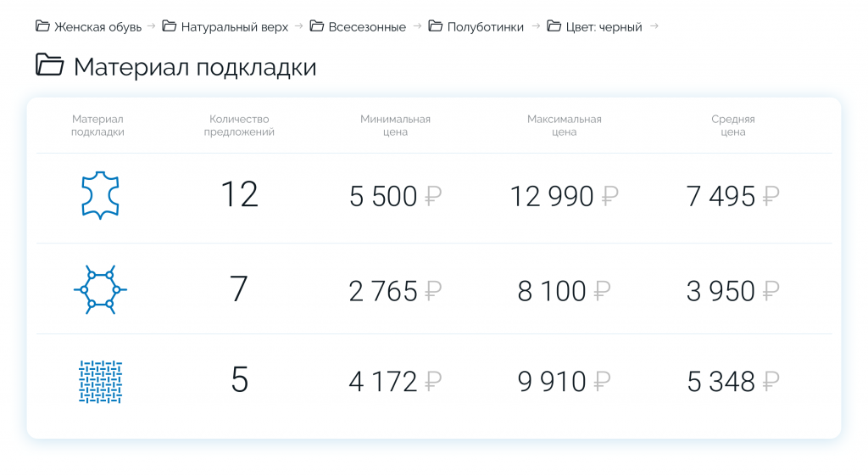868x476 pixels.
Task: Open the Женская обувь breadcrumb
Action: pyautogui.click(x=97, y=27)
